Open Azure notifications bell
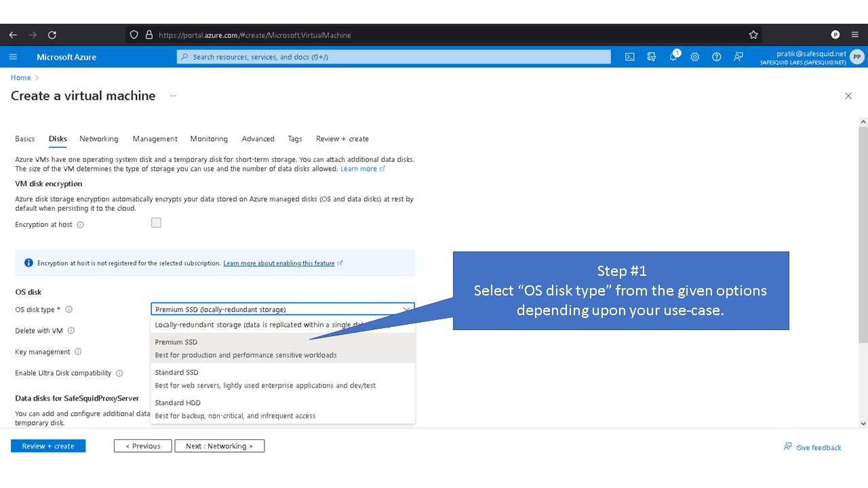Screen dimensions: 868x488 coord(673,56)
